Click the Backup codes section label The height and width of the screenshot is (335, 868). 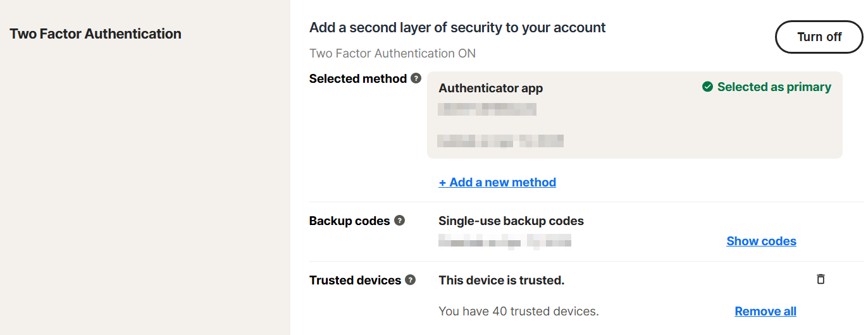tap(349, 221)
